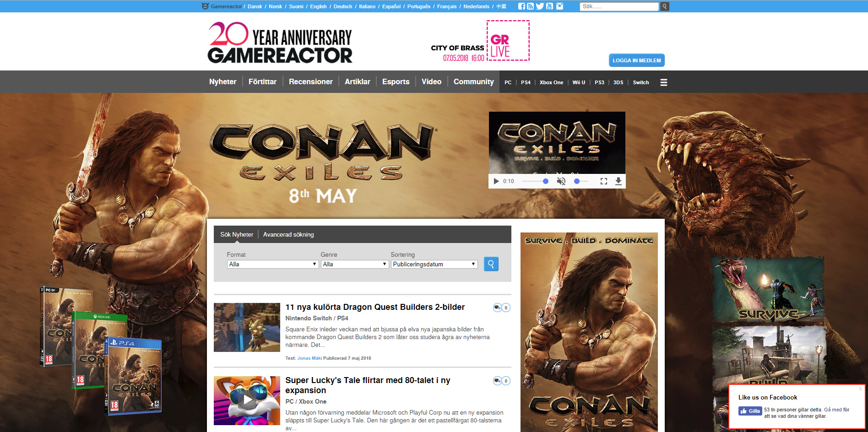
Task: Filter by Wii U platform
Action: click(x=579, y=82)
